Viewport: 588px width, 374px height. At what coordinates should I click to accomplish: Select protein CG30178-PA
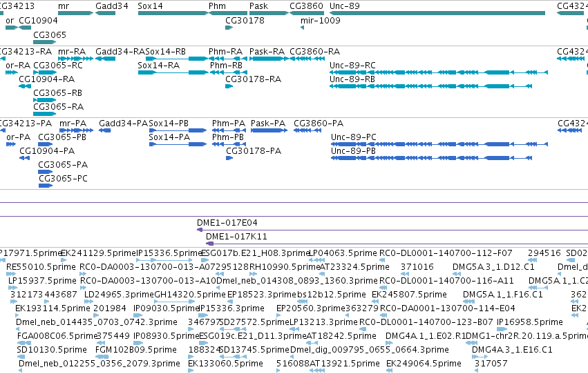tap(229, 158)
